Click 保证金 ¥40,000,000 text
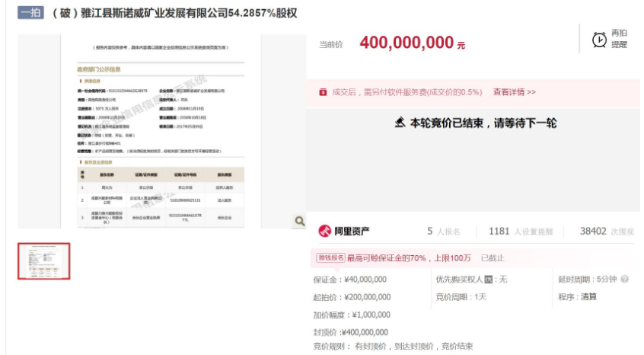The image size is (644, 355). coord(349,280)
